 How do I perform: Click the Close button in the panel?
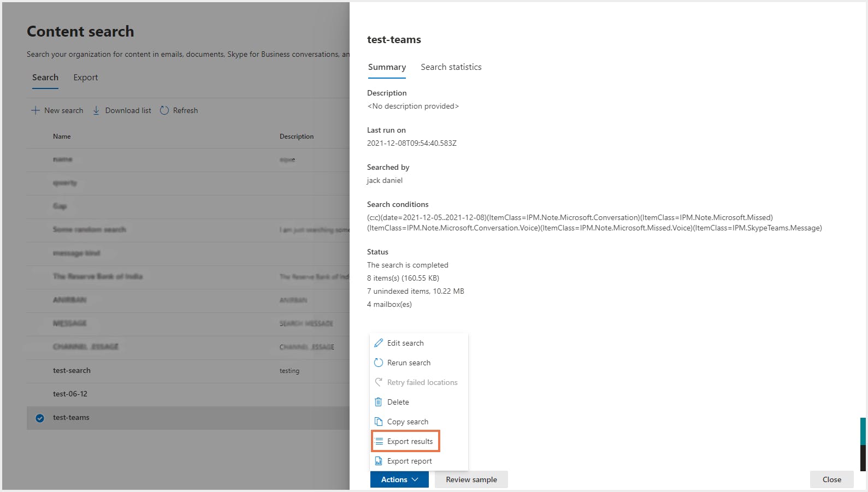point(831,479)
